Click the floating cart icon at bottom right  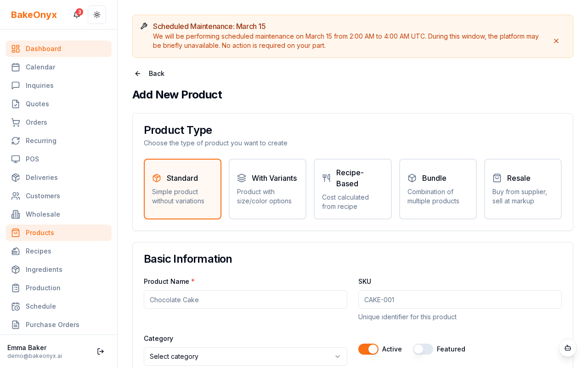568,348
